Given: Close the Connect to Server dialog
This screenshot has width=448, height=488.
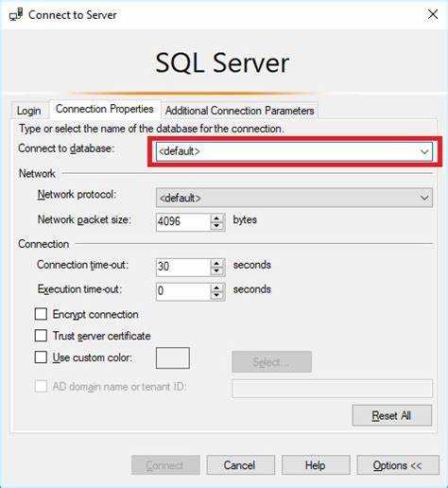Looking at the screenshot, I should pos(433,14).
